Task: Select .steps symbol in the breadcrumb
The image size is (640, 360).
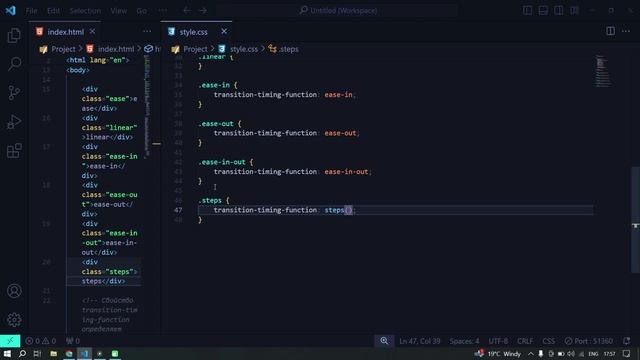Action: pyautogui.click(x=289, y=49)
